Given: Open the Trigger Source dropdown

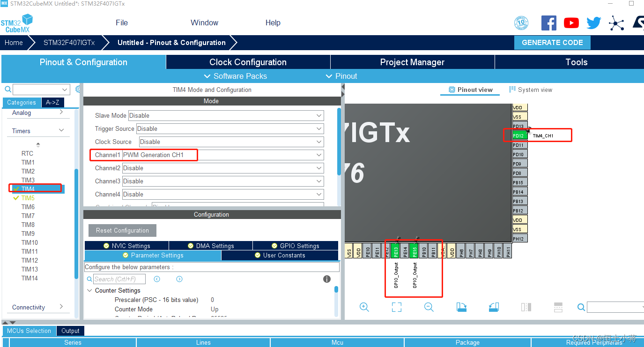Looking at the screenshot, I should point(230,128).
